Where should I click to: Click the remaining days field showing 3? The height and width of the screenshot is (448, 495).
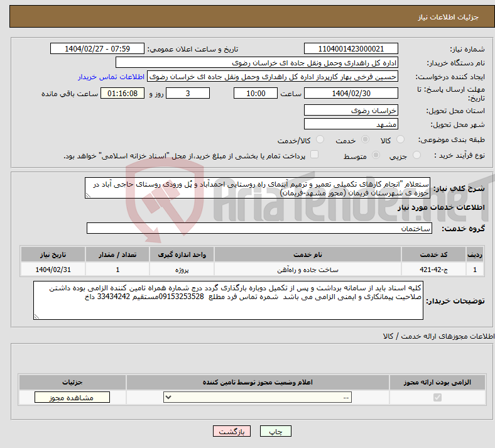[188, 93]
